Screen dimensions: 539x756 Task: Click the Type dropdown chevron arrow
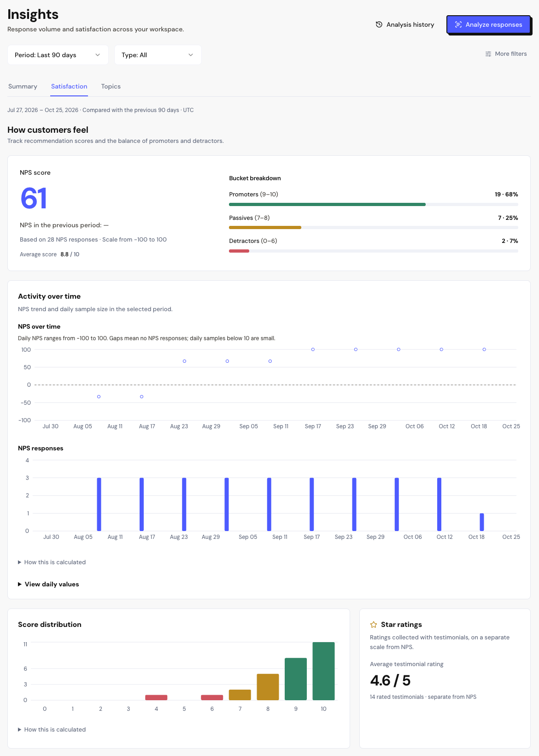[x=191, y=55]
